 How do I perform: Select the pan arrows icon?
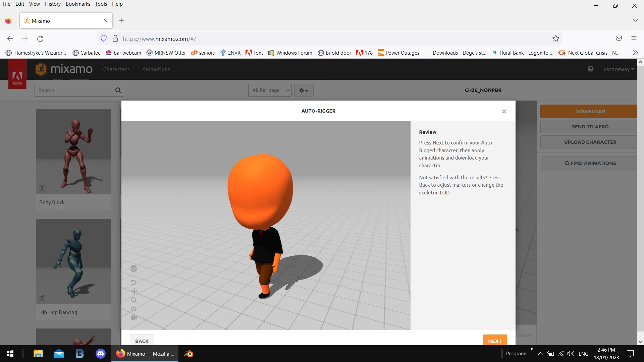[134, 291]
